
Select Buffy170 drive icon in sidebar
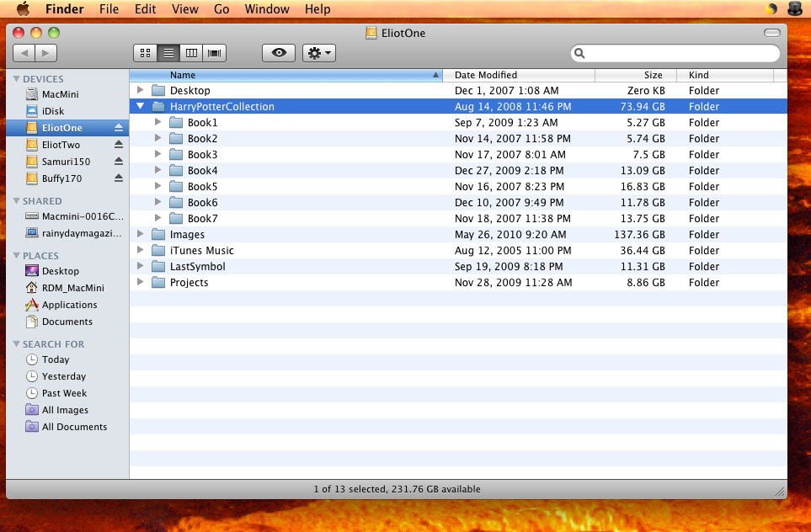pyautogui.click(x=31, y=178)
